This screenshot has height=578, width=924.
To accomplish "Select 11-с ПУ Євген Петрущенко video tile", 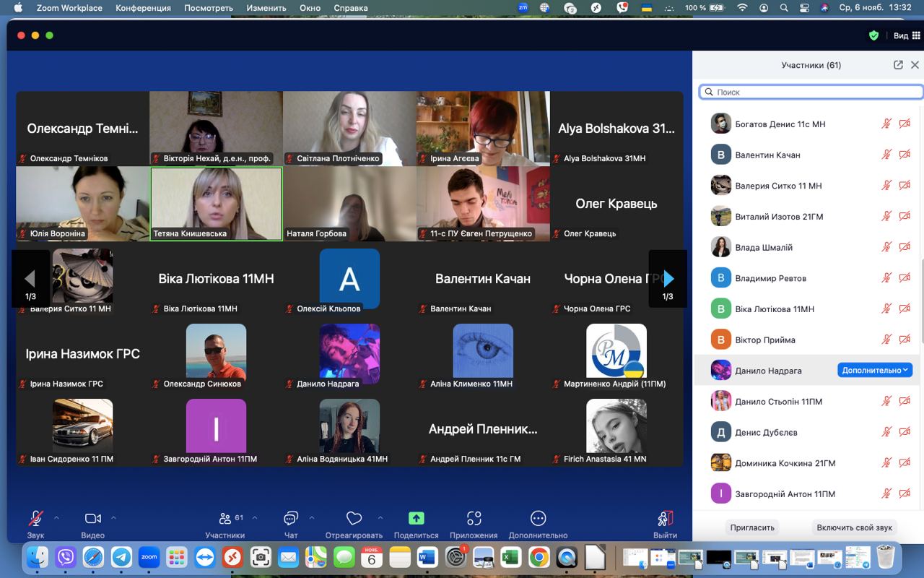I will coord(483,204).
